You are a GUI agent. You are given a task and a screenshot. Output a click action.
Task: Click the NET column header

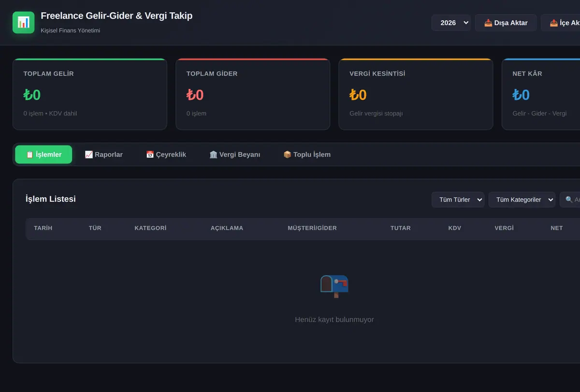pos(557,228)
